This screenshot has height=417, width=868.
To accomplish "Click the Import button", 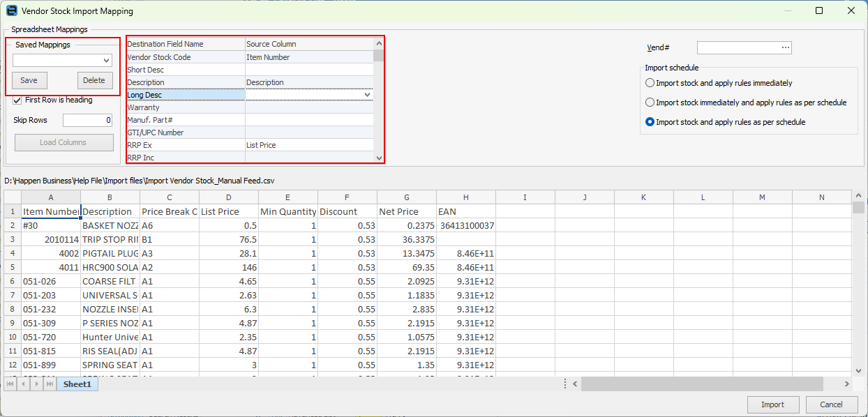I will click(773, 404).
